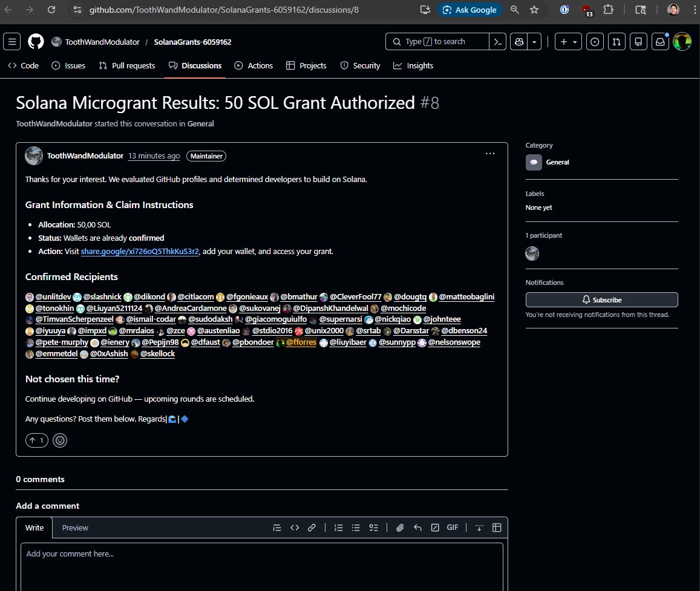Insert a link in the comment toolbar
Viewport: 700px width, 591px height.
click(312, 527)
